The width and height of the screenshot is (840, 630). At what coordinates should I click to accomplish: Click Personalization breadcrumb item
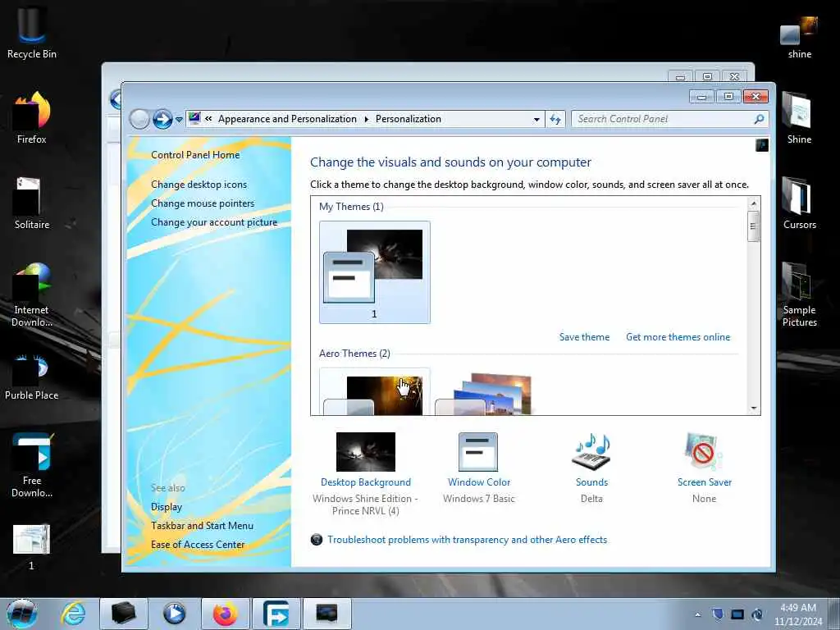click(x=409, y=119)
